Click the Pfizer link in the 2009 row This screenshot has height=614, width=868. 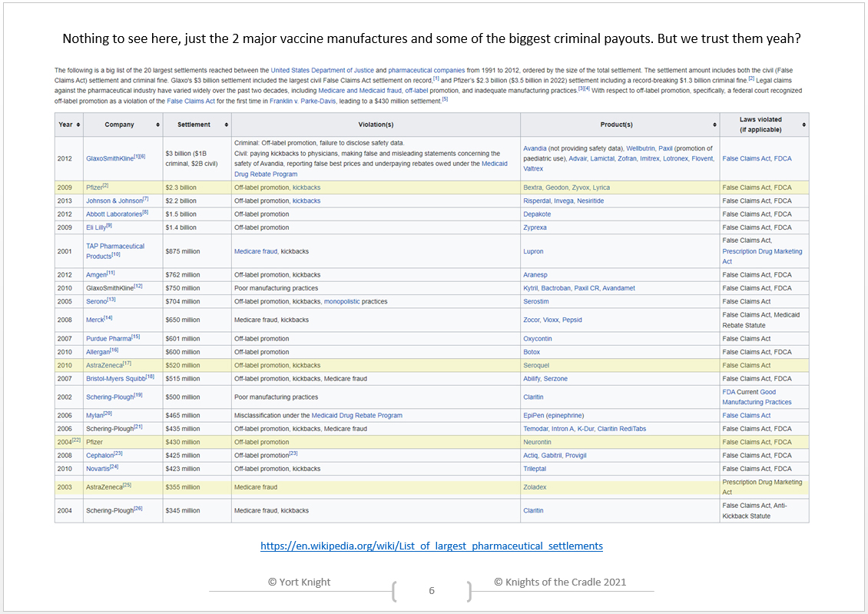click(94, 188)
